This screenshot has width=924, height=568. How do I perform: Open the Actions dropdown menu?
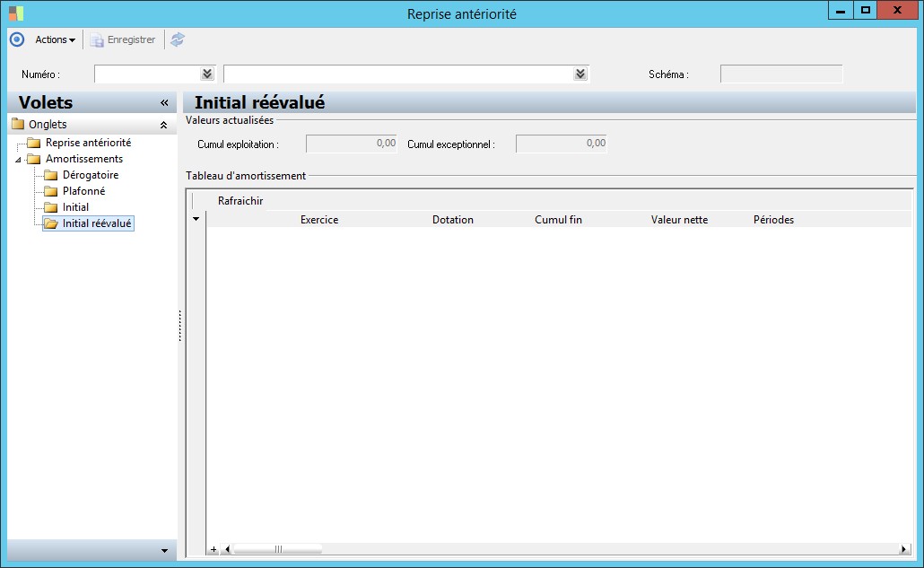tap(56, 39)
